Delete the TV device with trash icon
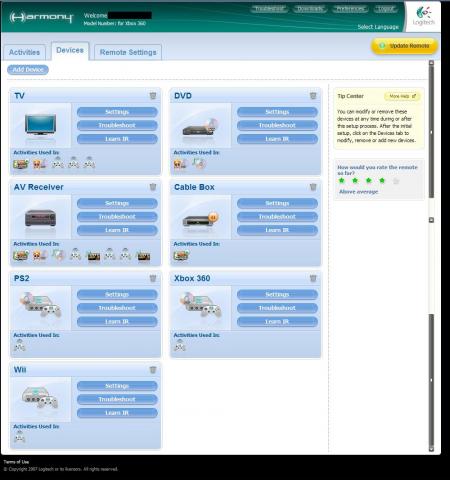450x480 pixels. coord(153,96)
